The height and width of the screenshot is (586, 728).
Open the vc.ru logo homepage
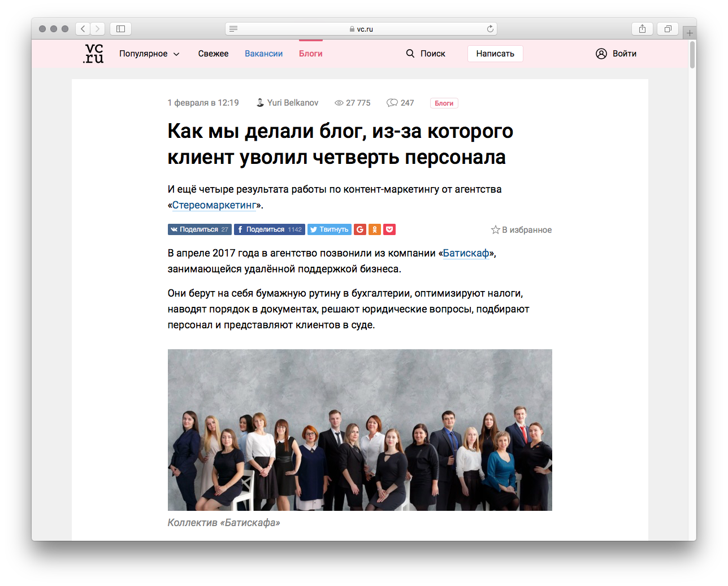pyautogui.click(x=93, y=54)
